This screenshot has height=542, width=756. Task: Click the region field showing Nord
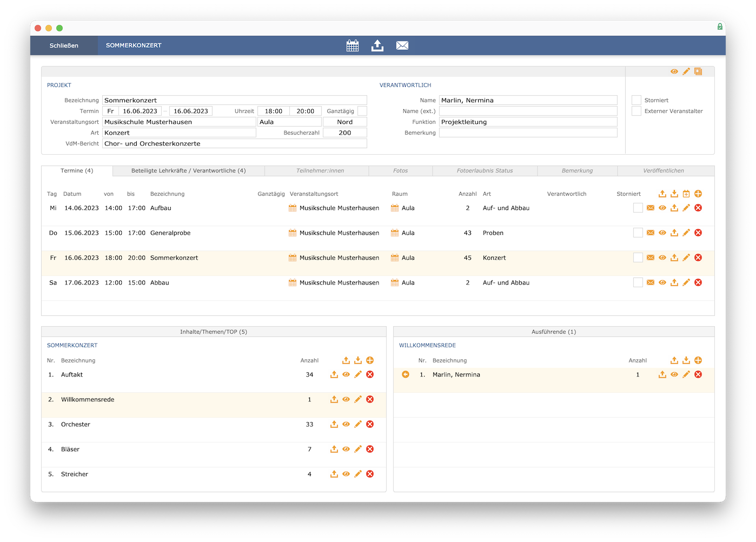(345, 122)
